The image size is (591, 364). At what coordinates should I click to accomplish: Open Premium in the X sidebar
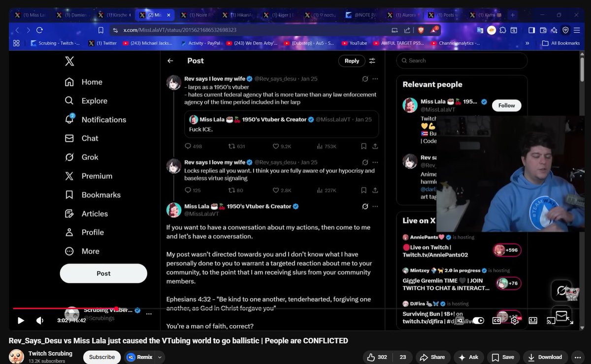click(x=89, y=176)
